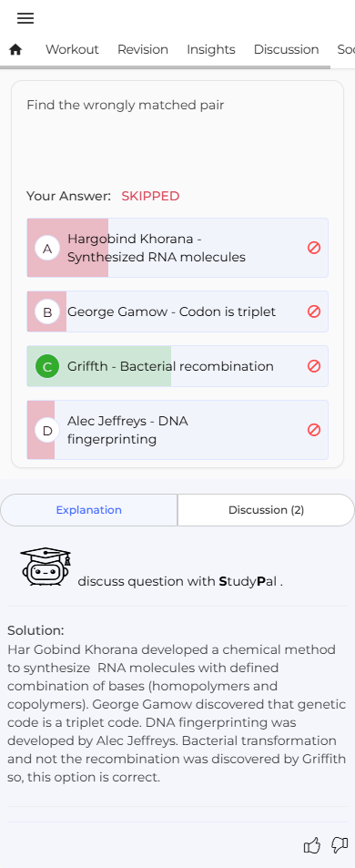Screen dimensions: 355x868
Task: Go to the home icon
Action: [x=15, y=50]
